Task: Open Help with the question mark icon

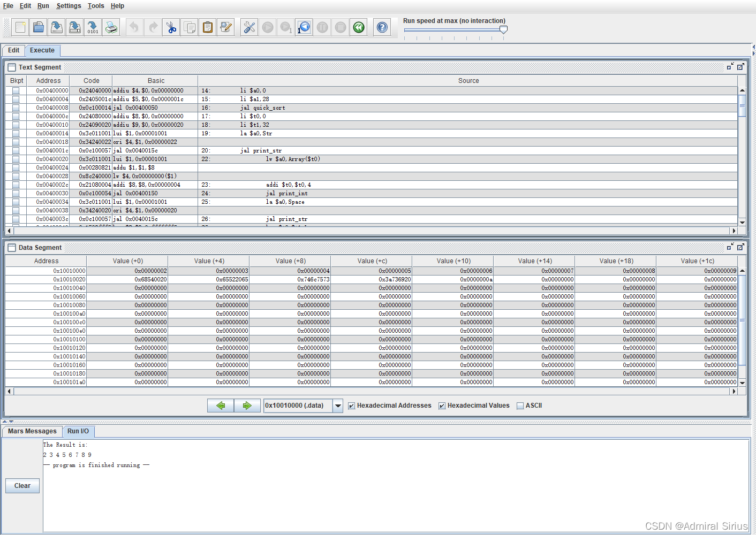Action: (x=382, y=27)
